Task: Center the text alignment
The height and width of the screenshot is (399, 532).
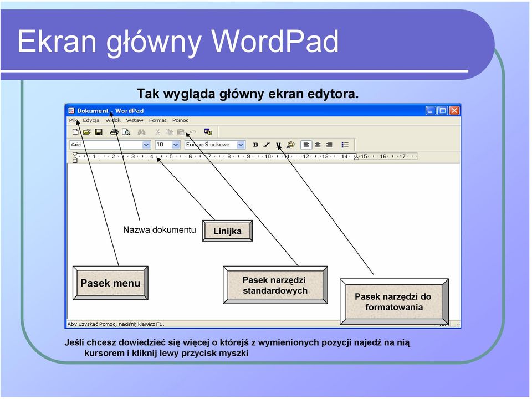Action: point(318,145)
